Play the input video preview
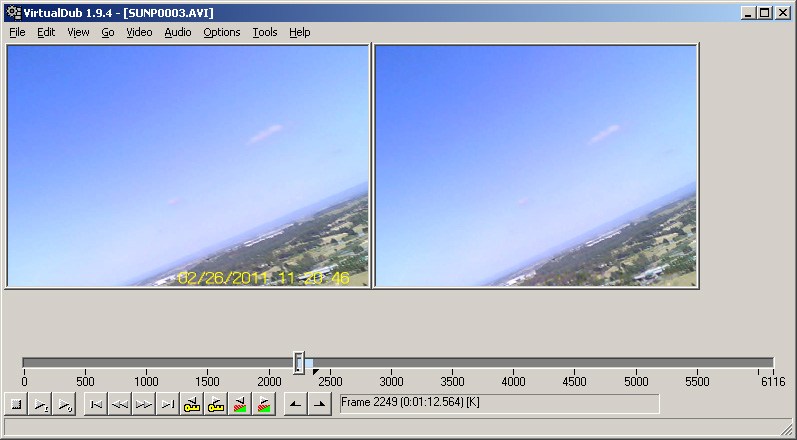The width and height of the screenshot is (797, 440). point(40,404)
